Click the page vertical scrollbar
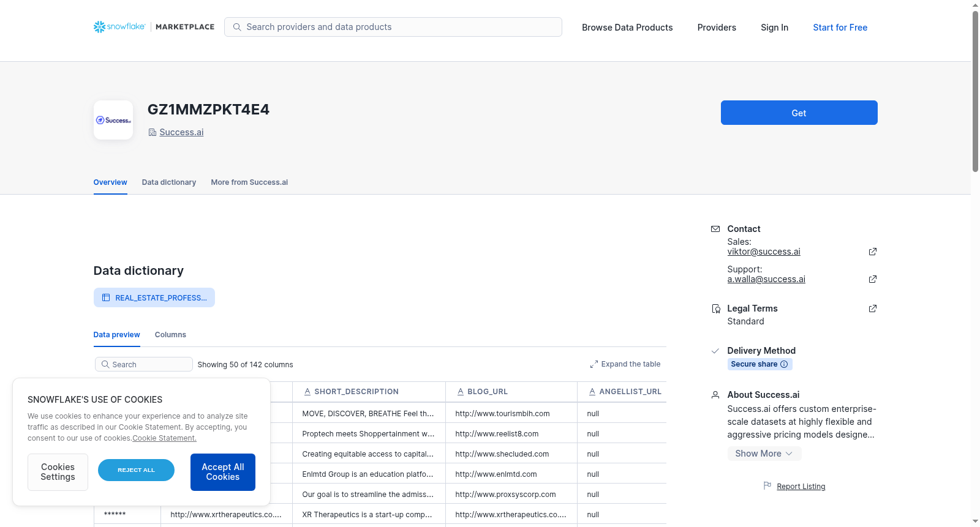The height and width of the screenshot is (527, 980). (975, 91)
